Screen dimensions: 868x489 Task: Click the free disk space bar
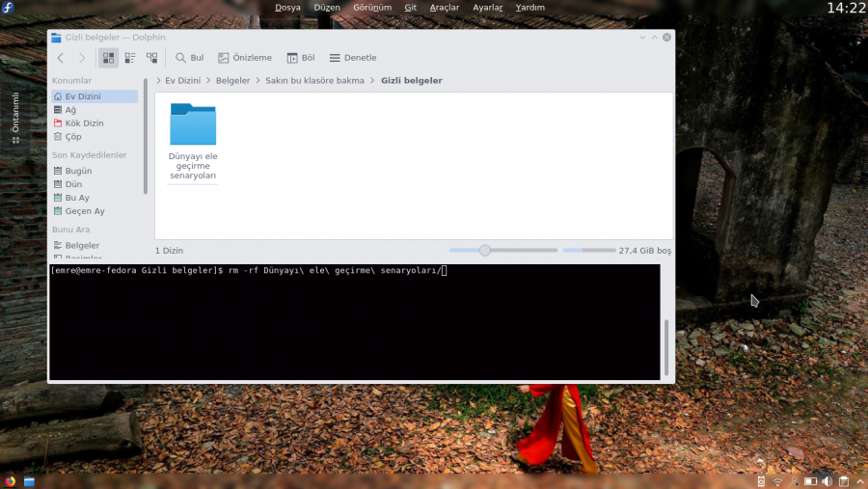click(x=589, y=251)
